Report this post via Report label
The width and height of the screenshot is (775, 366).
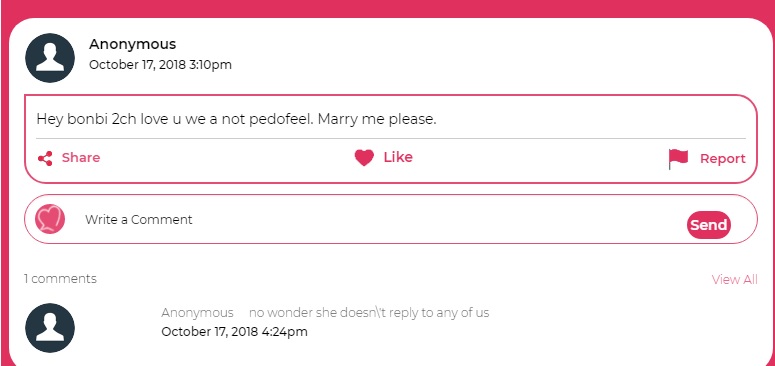click(x=723, y=159)
